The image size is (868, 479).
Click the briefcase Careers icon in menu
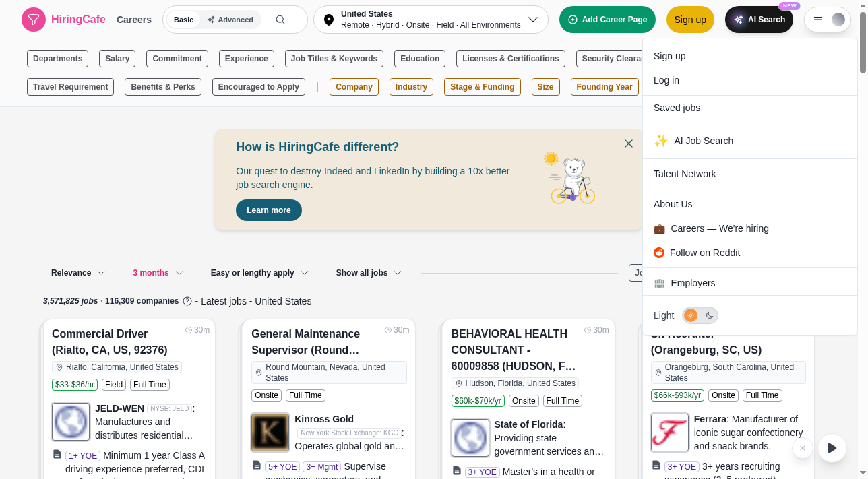[660, 228]
